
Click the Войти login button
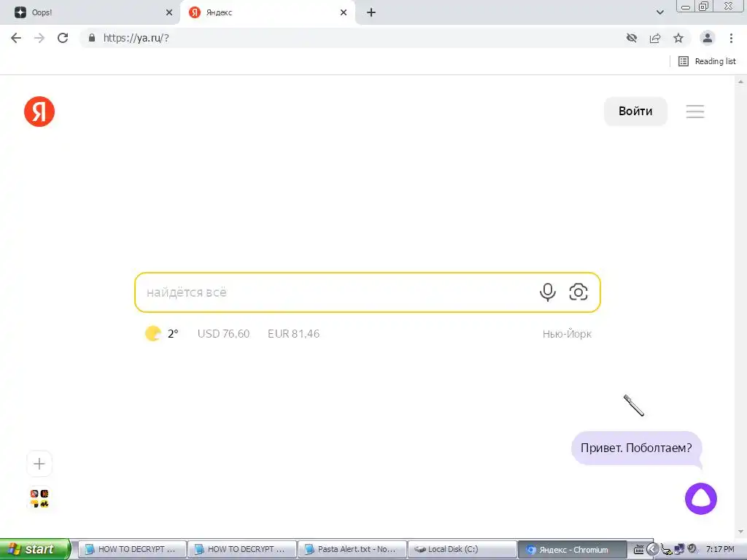[x=635, y=111]
